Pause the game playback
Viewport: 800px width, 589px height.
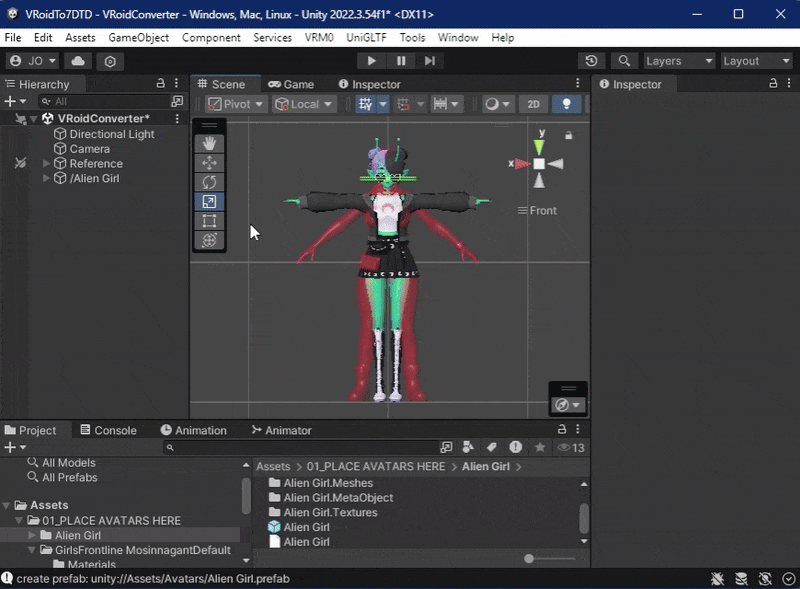coord(401,61)
